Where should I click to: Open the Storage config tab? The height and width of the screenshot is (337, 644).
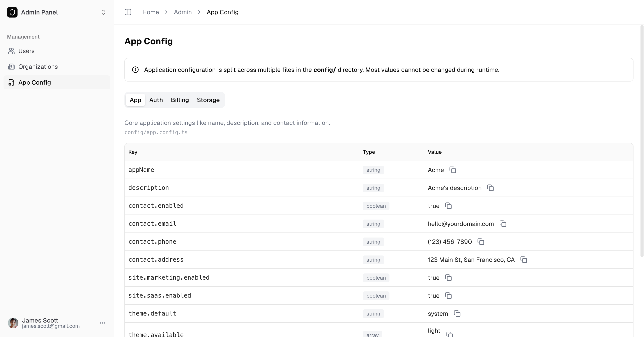208,100
